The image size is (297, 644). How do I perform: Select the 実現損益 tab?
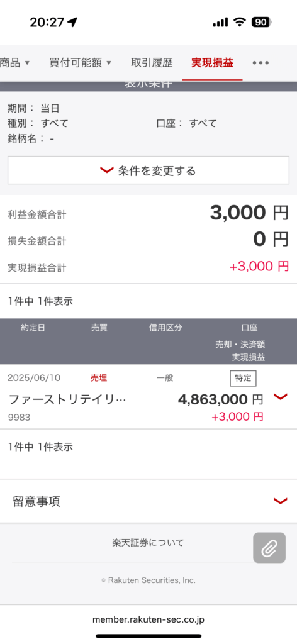213,63
